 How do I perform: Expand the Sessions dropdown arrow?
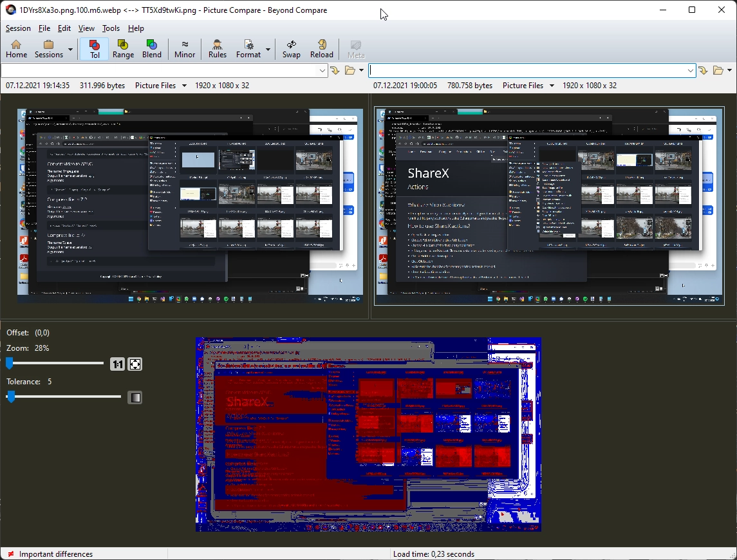(x=71, y=49)
